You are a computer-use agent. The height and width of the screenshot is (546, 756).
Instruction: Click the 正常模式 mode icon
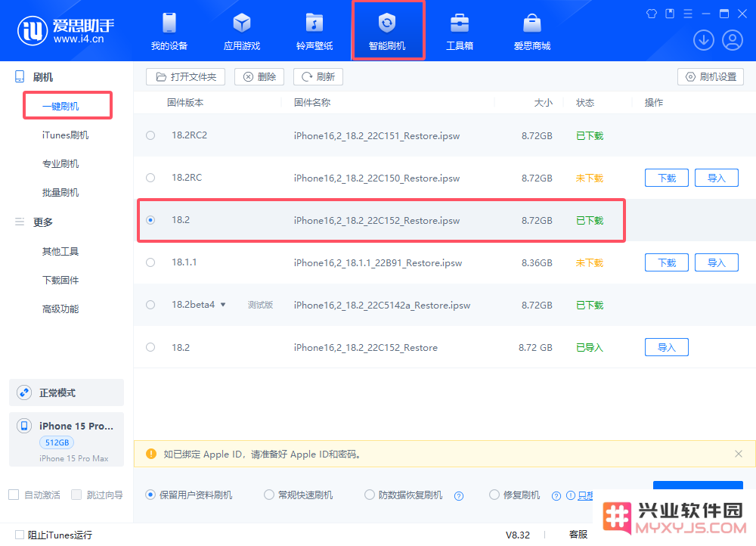[24, 392]
